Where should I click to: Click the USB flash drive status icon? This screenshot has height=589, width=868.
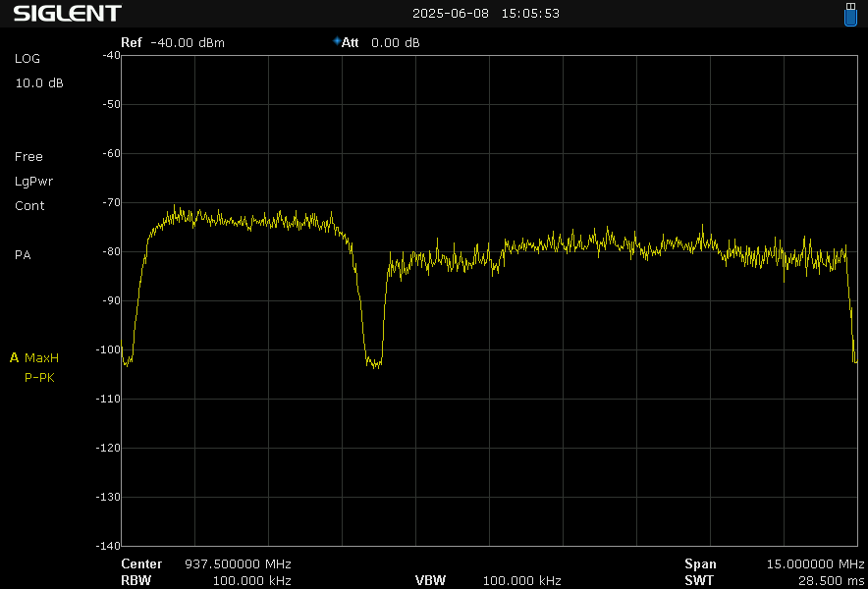pyautogui.click(x=850, y=14)
